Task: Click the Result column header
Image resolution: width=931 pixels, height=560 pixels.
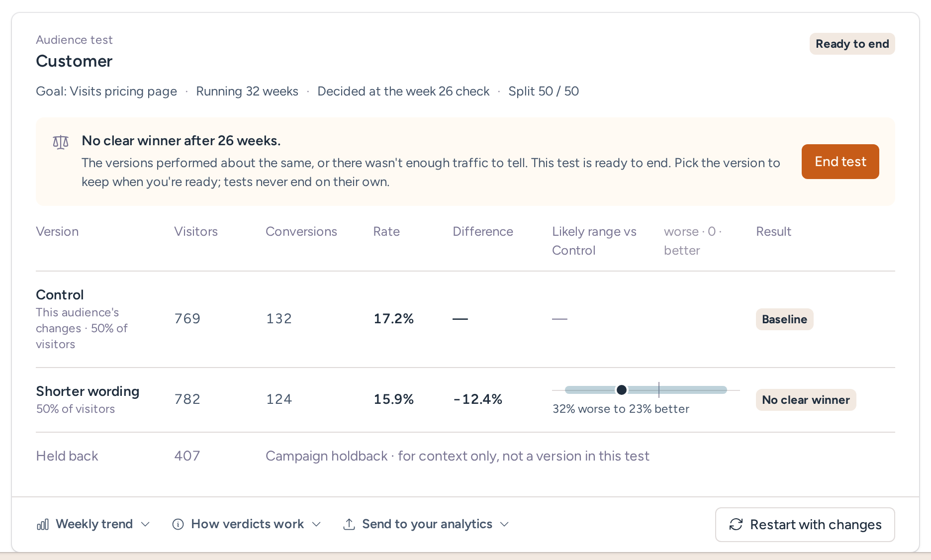Action: click(773, 231)
